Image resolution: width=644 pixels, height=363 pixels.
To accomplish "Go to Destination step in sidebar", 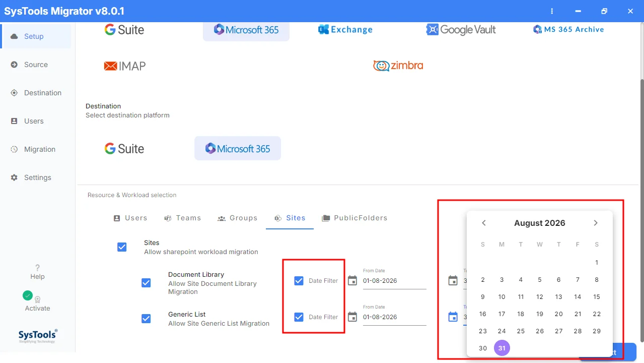I will pyautogui.click(x=36, y=93).
